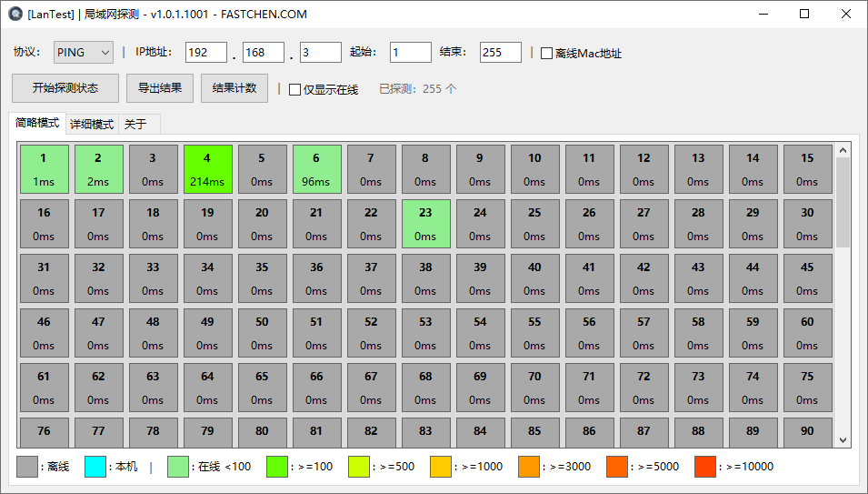Image resolution: width=868 pixels, height=494 pixels.
Task: Enable the 离线Mac地址 checkbox
Action: pos(546,54)
